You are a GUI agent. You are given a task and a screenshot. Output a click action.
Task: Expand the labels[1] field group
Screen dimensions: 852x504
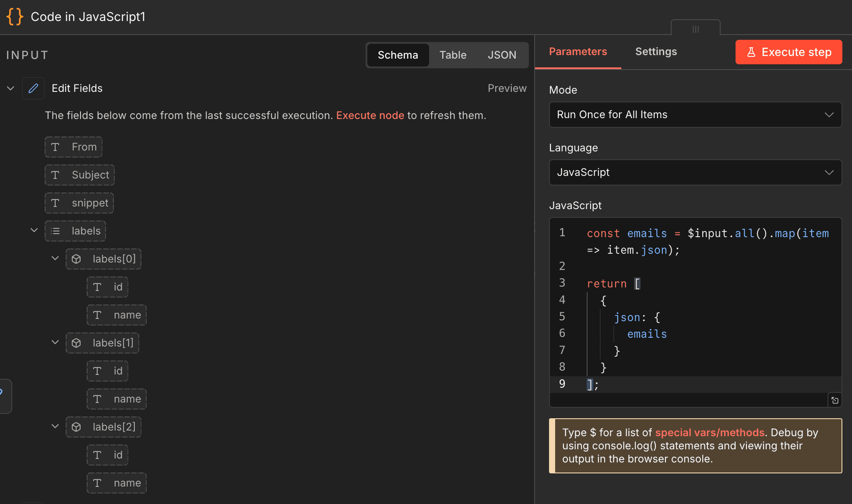pos(55,343)
